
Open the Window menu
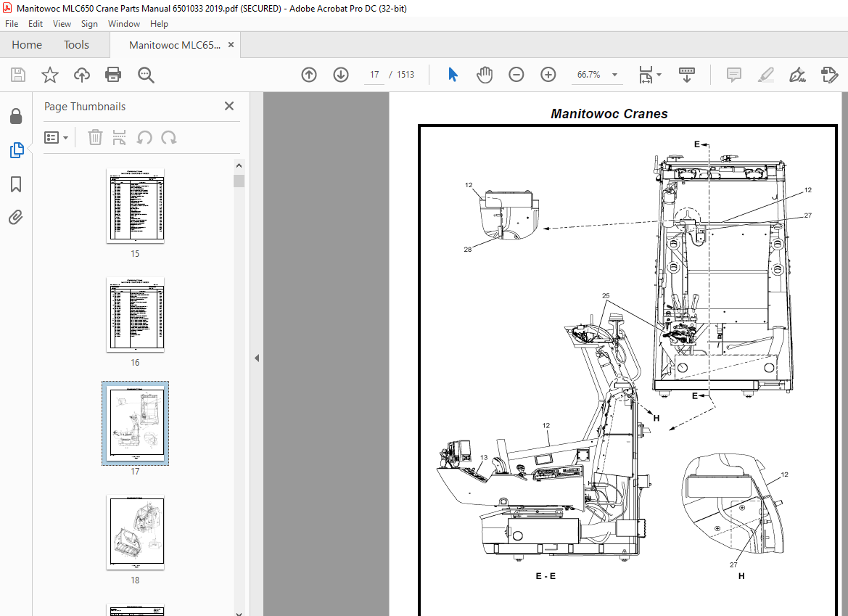[124, 24]
